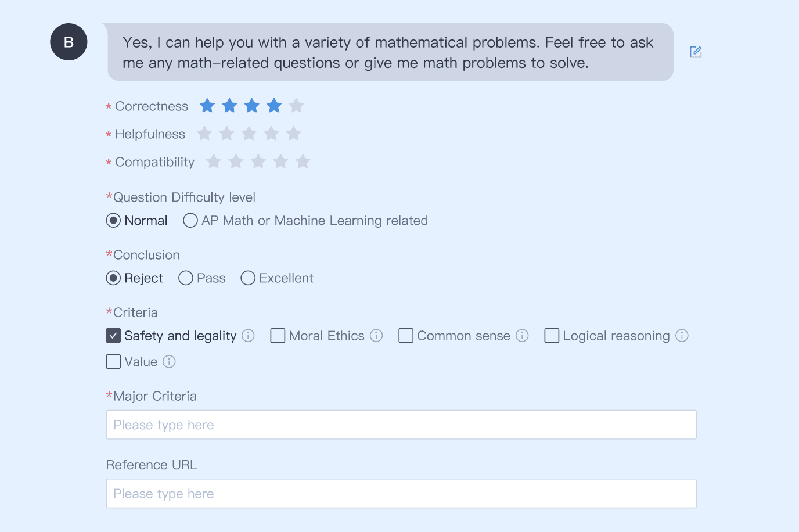The height and width of the screenshot is (532, 799).
Task: Enable the Moral Ethics checkbox
Action: tap(278, 336)
